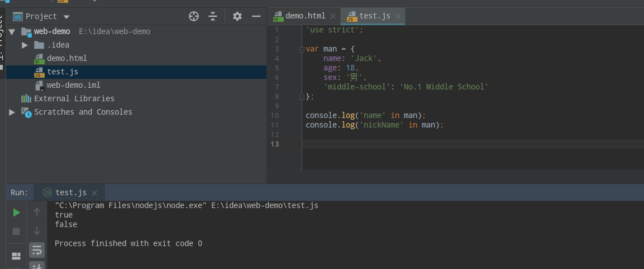The width and height of the screenshot is (644, 269).
Task: Click the E:\idea\web-demo path label
Action: (115, 32)
